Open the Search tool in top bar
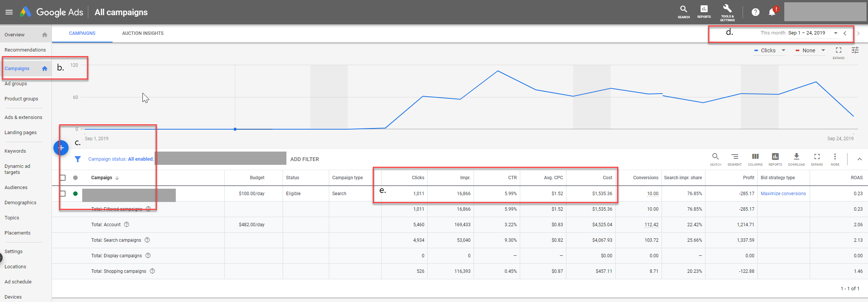Viewport: 868px width, 302px height. point(683,12)
